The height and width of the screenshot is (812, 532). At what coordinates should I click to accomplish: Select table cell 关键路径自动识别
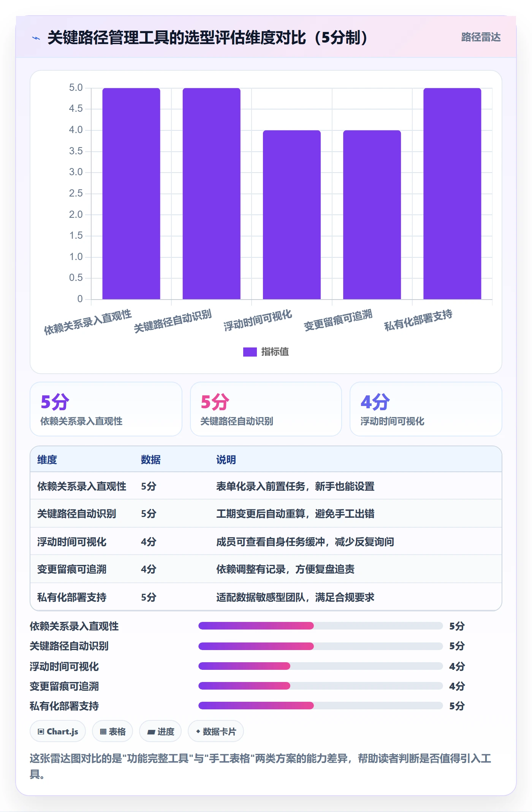77,514
